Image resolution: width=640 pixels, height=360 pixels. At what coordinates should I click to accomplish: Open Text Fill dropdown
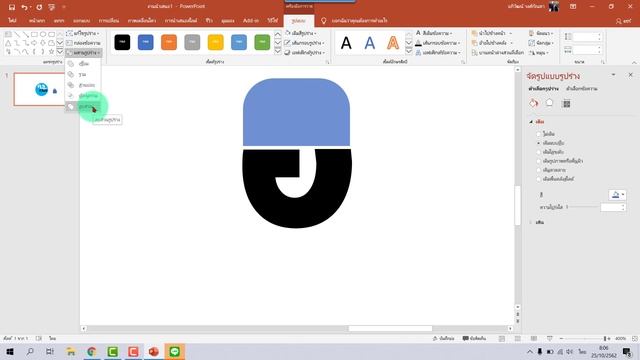point(434,33)
